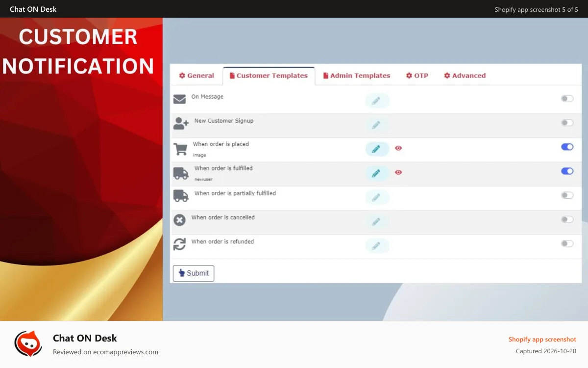Click the envelope icon for On Message
588x368 pixels.
pos(179,99)
